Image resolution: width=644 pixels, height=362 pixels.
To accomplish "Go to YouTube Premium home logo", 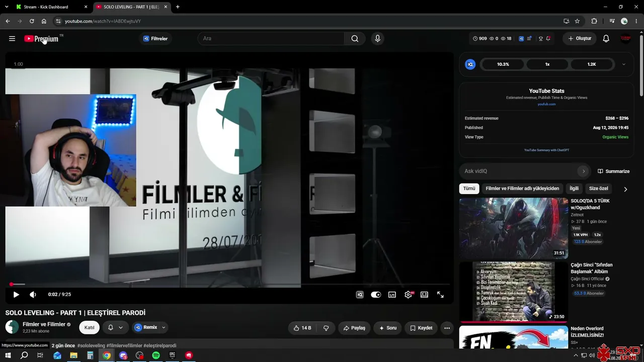I will pos(41,39).
